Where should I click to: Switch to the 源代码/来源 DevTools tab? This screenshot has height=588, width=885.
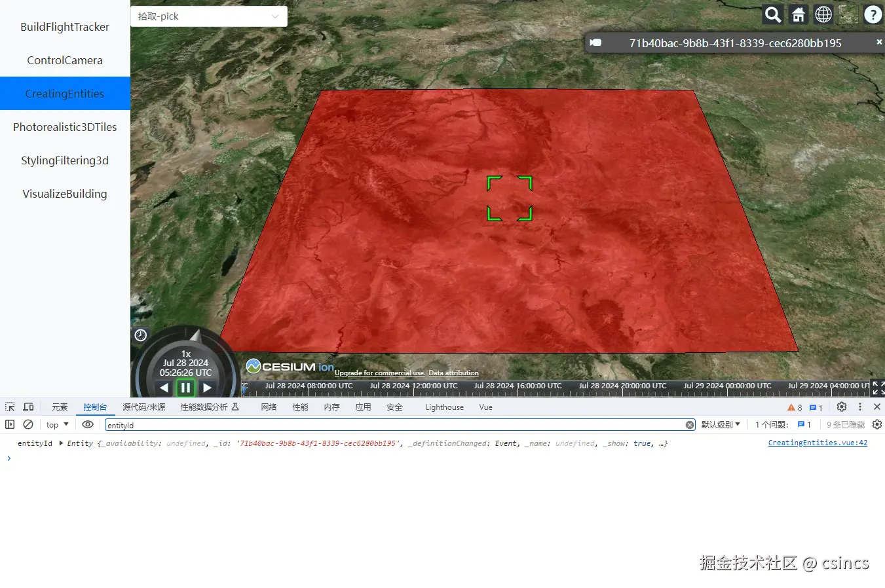143,407
